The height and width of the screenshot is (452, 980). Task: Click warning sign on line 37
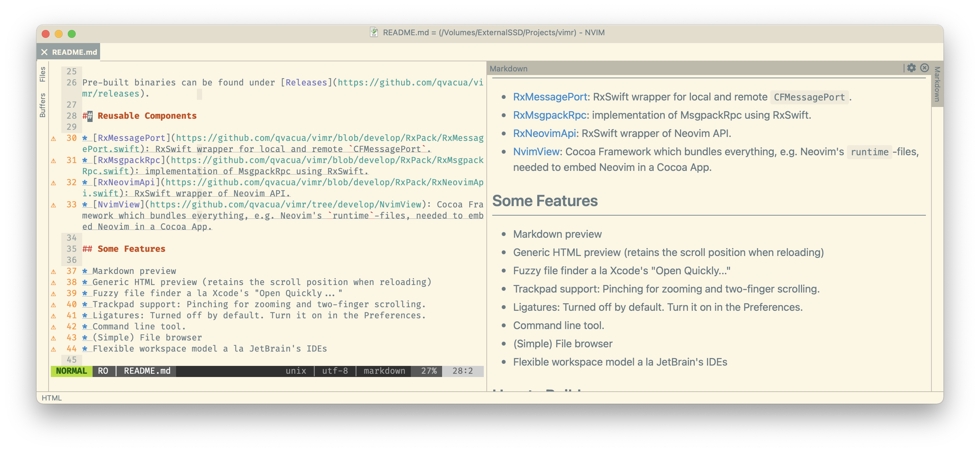point(54,272)
